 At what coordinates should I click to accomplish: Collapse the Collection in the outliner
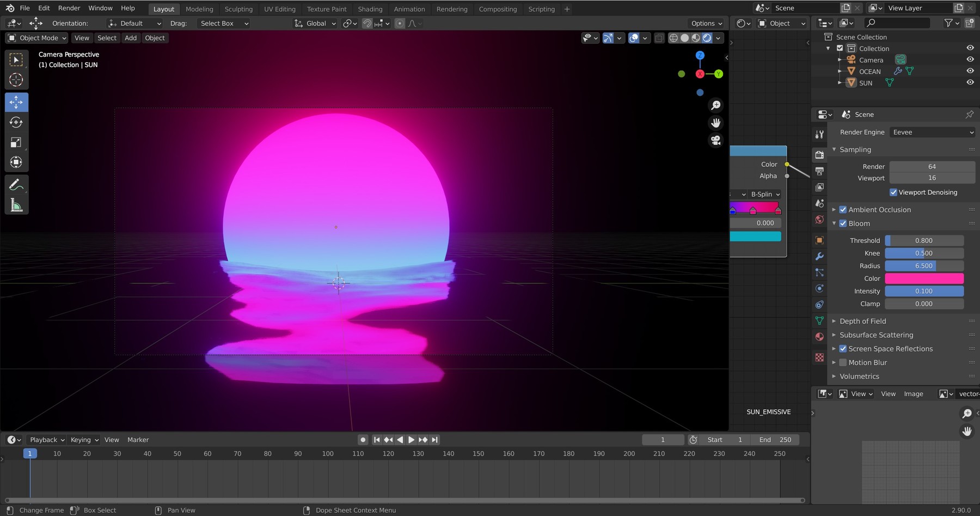coord(828,48)
